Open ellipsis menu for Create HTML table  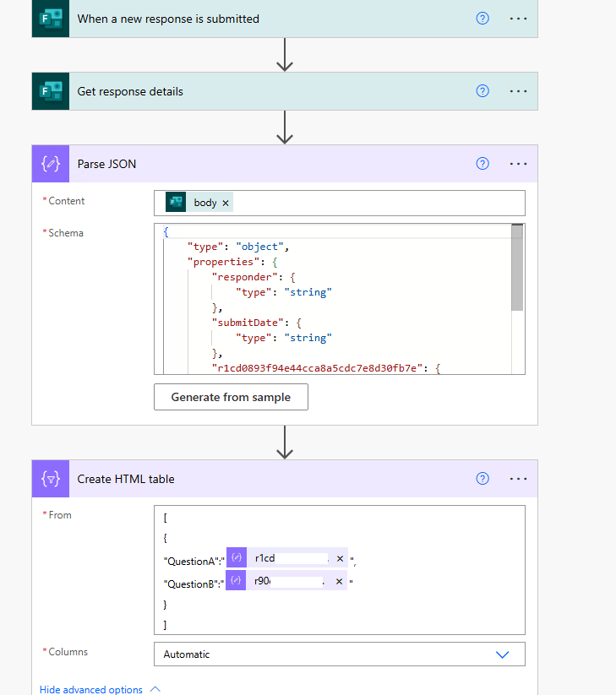pyautogui.click(x=518, y=479)
